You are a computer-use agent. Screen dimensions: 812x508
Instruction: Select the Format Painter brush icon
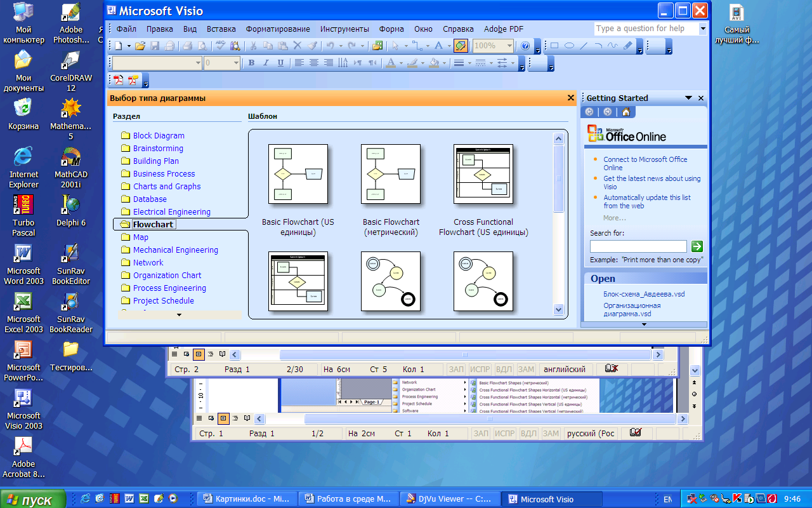click(x=311, y=46)
